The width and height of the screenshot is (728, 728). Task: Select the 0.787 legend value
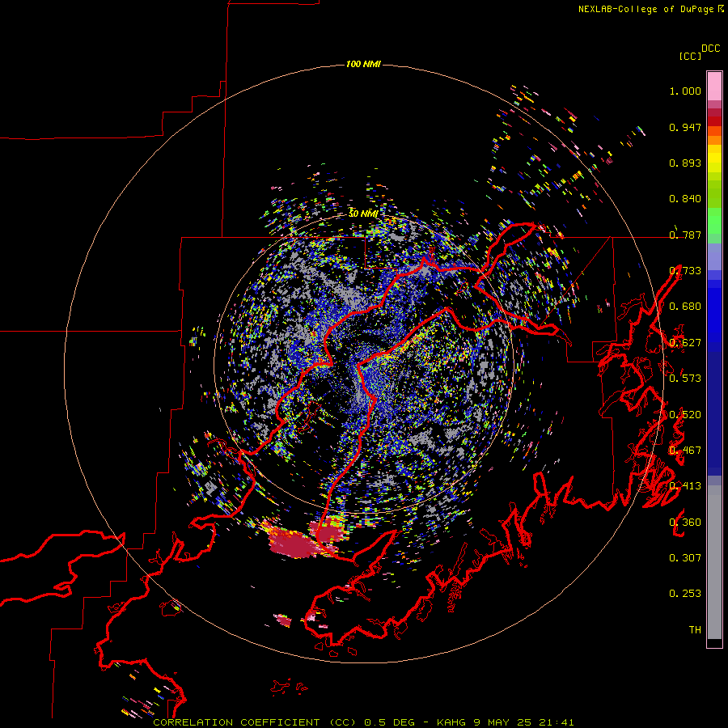click(685, 235)
